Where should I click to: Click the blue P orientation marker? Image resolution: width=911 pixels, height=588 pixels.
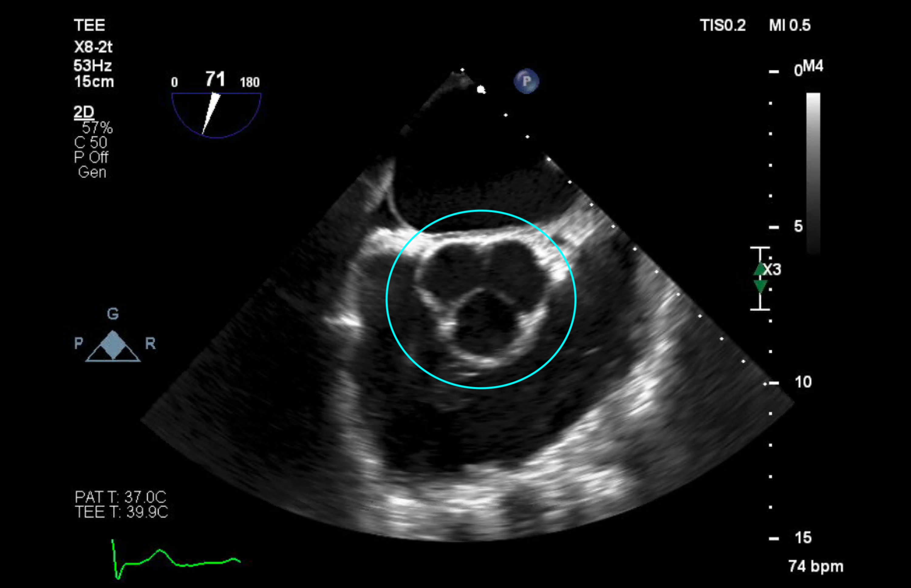click(x=526, y=81)
